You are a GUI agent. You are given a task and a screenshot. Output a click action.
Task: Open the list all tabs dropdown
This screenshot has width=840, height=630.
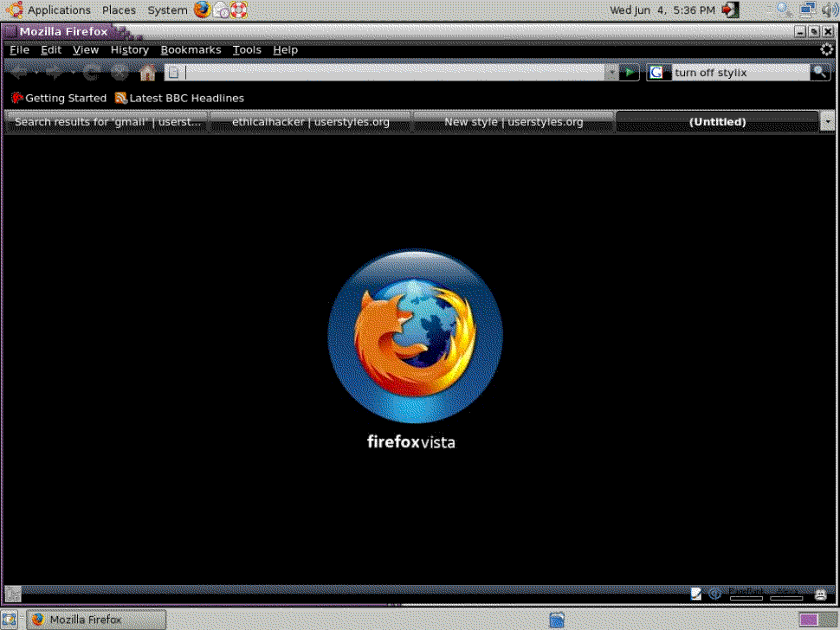[x=828, y=121]
